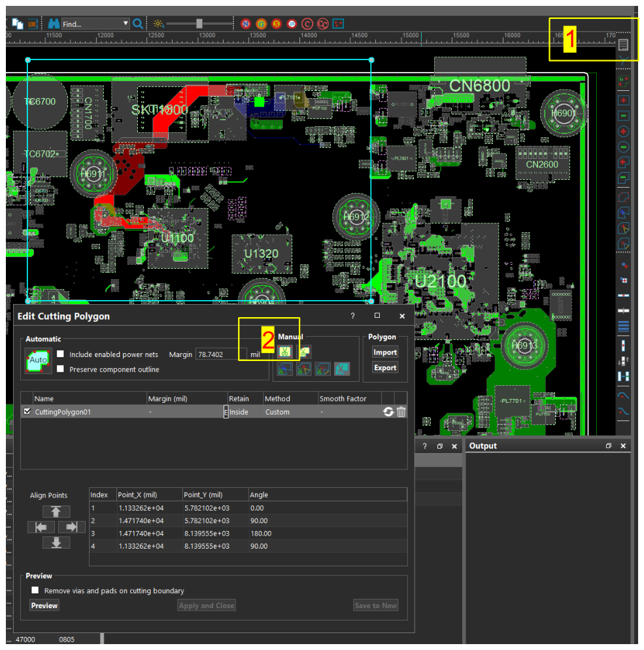
Task: Click the refresh icon on CuttingPolygon01 row
Action: coord(388,411)
